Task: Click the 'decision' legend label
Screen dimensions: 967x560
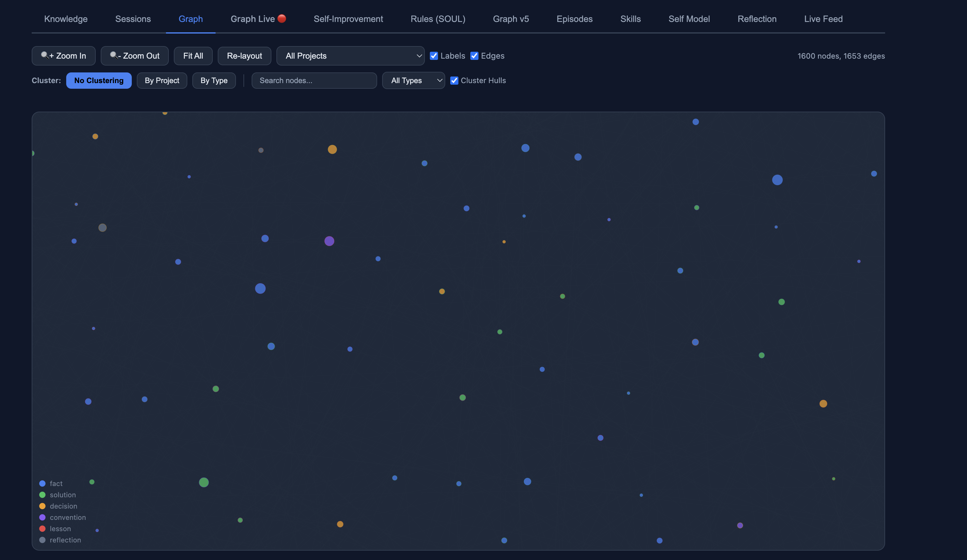Action: [63, 506]
